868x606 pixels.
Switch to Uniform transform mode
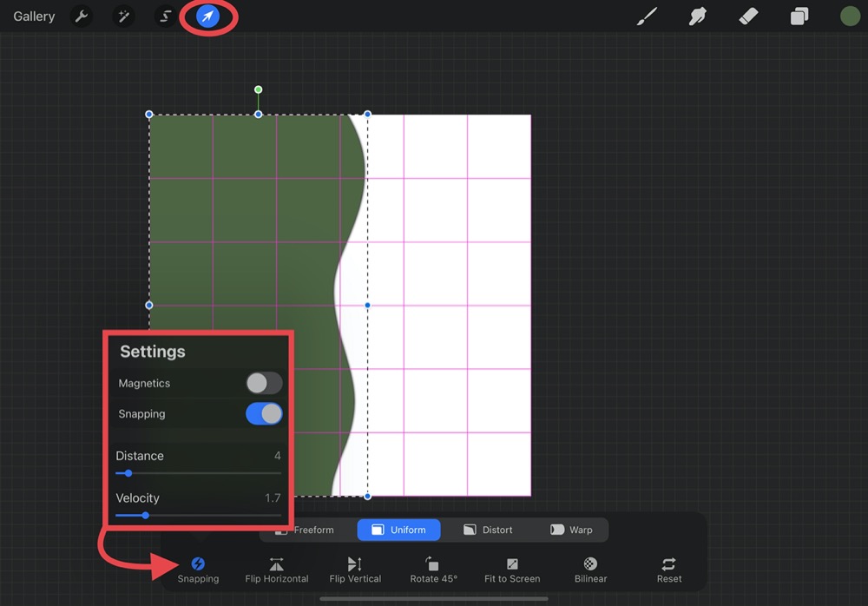pyautogui.click(x=398, y=530)
